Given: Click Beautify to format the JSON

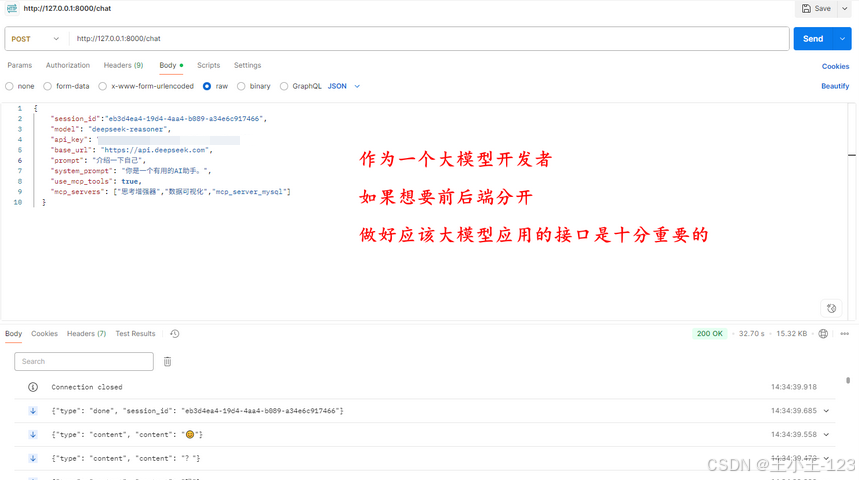Looking at the screenshot, I should (x=835, y=86).
